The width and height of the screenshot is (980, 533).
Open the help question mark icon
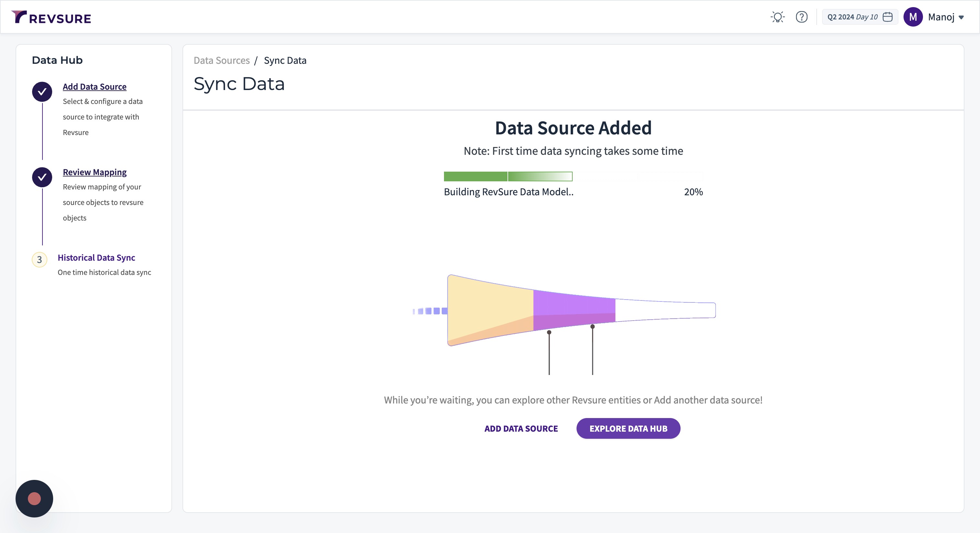(801, 17)
